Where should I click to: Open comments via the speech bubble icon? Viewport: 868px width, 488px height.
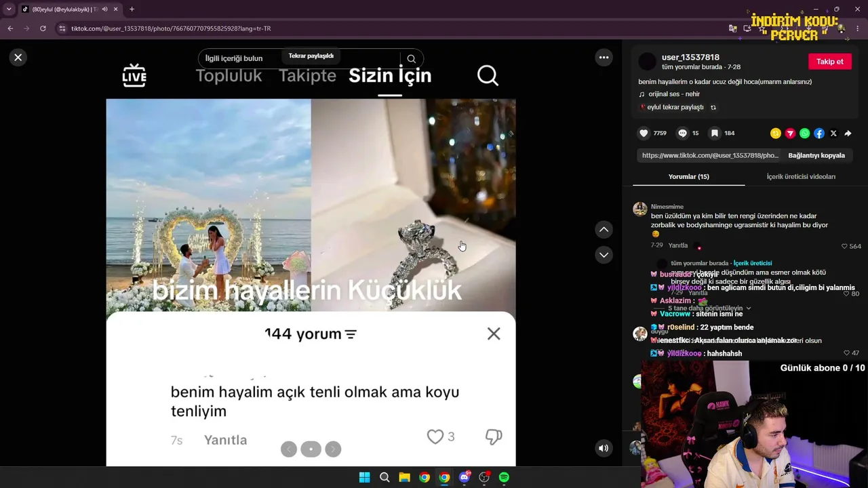coord(683,134)
